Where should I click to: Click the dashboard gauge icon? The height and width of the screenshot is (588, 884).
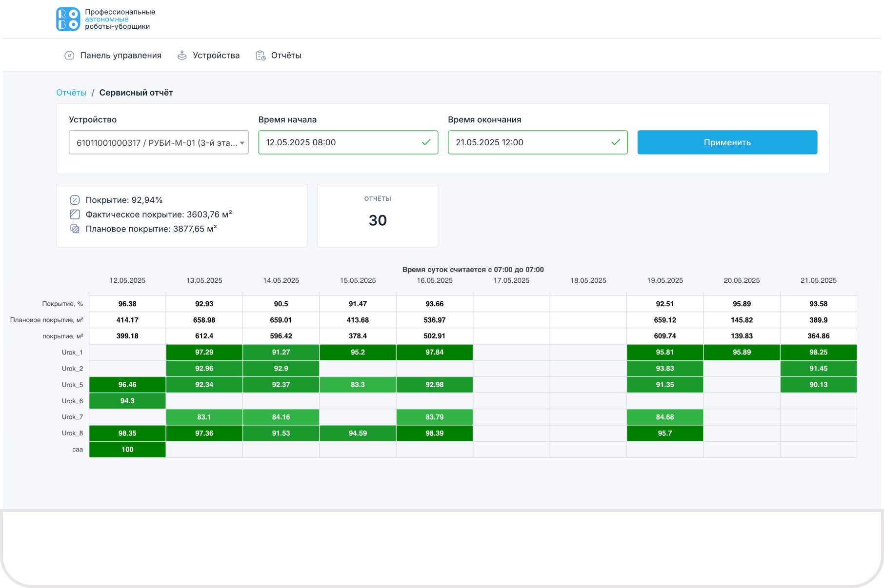coord(69,56)
